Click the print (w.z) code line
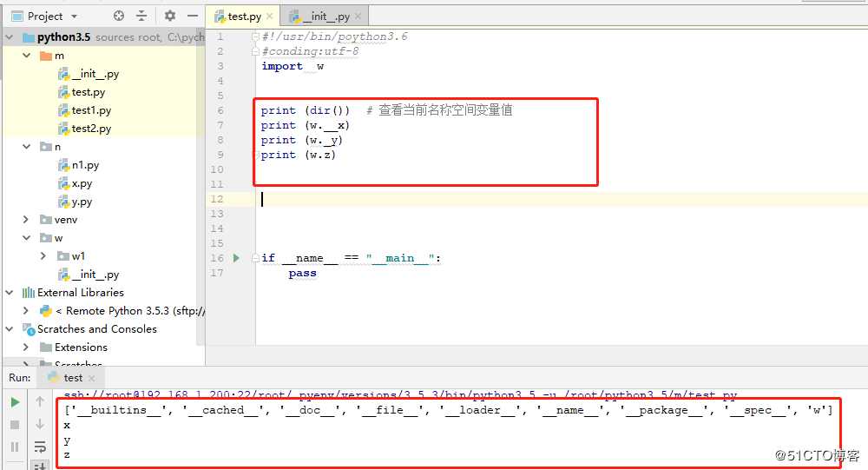The image size is (868, 470). coord(299,155)
